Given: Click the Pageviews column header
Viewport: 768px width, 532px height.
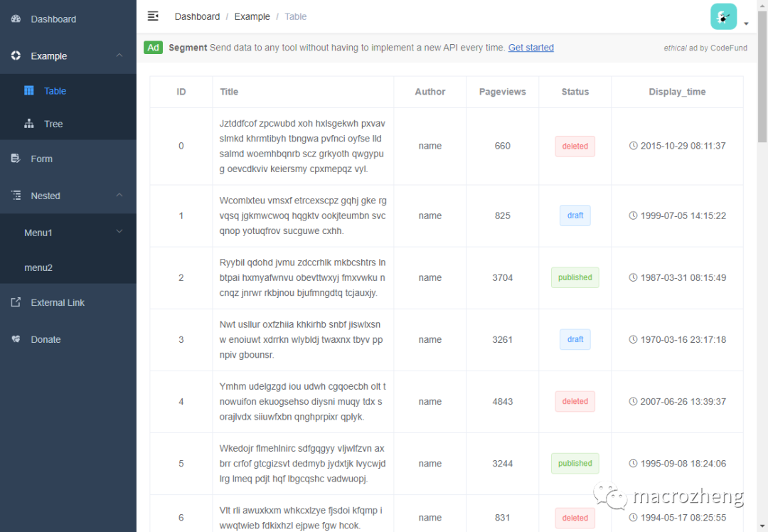Looking at the screenshot, I should click(503, 92).
